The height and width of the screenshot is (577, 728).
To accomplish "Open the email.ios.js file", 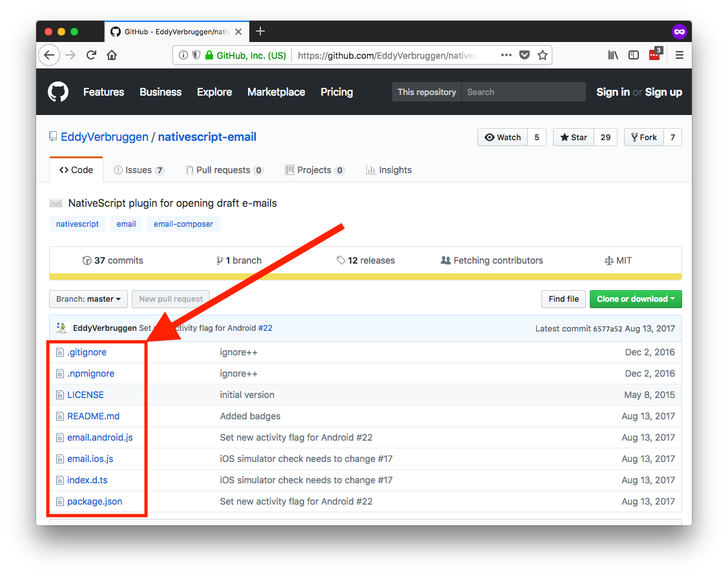I will point(90,459).
